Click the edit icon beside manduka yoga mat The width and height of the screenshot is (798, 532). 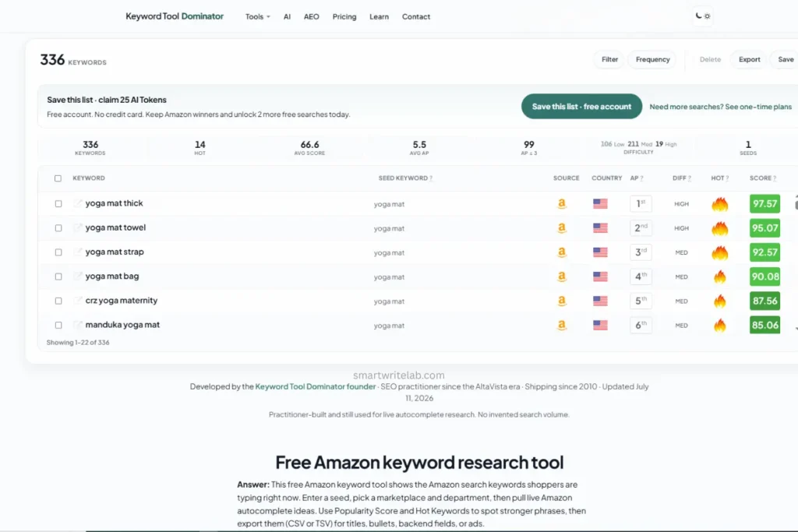77,325
